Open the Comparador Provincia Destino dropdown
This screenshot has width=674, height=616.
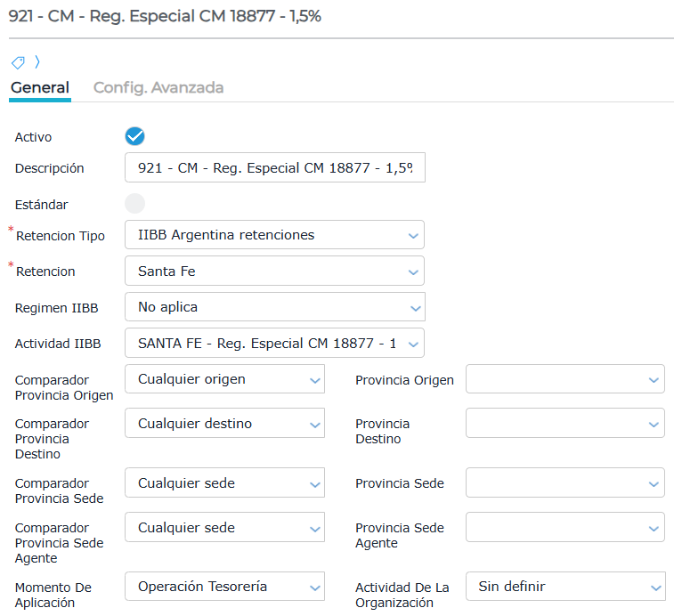tap(224, 424)
